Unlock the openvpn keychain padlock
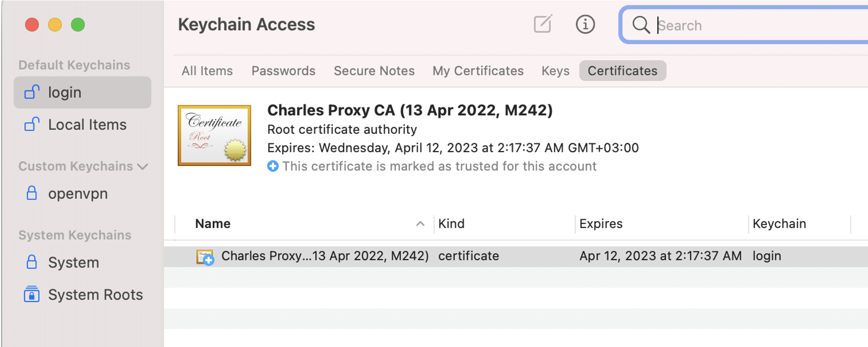Image resolution: width=868 pixels, height=347 pixels. click(x=31, y=193)
